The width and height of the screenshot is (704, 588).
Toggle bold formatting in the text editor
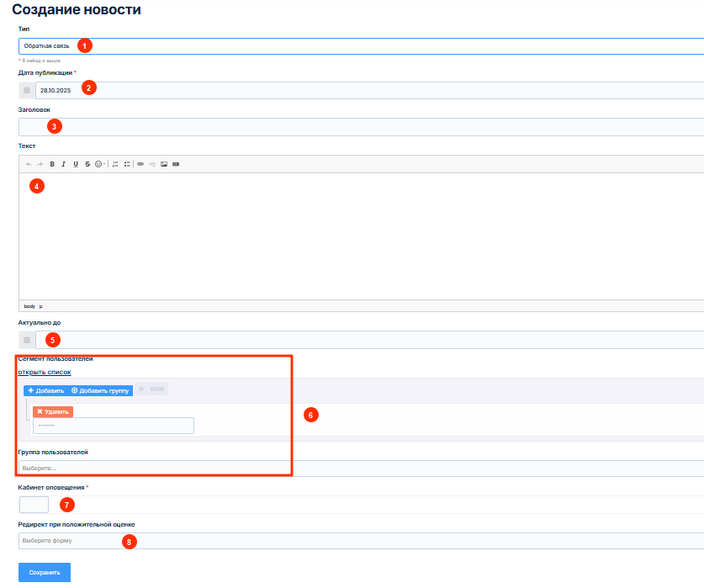52,164
